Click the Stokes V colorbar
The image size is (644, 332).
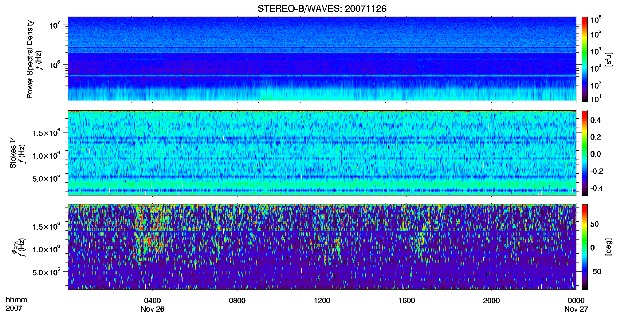[585, 153]
